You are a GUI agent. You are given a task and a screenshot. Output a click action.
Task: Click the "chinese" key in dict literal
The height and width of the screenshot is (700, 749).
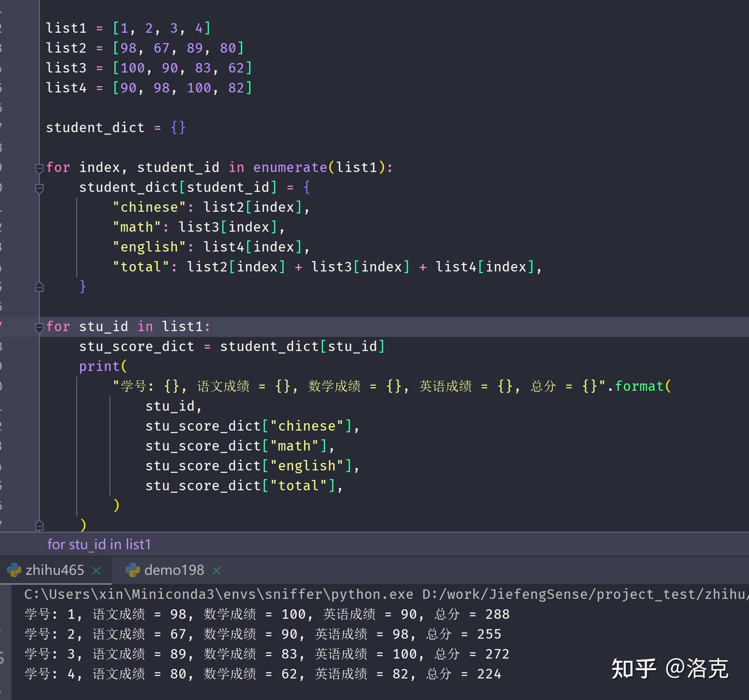[x=149, y=207]
